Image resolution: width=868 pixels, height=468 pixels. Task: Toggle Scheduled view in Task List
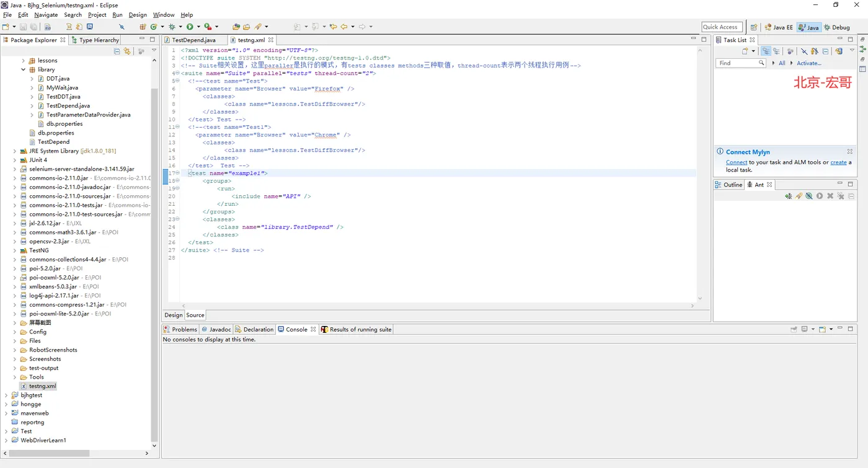776,51
